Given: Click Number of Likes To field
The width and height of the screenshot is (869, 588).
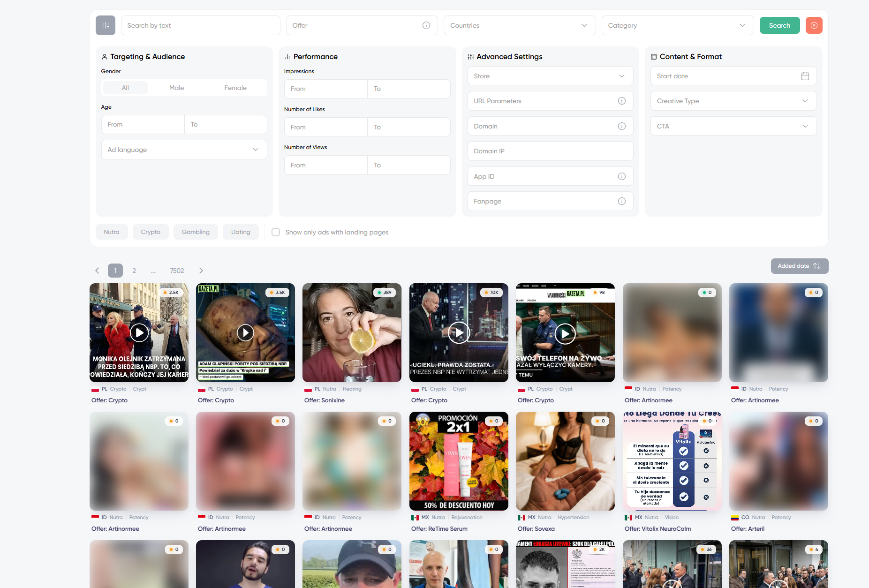Looking at the screenshot, I should click(409, 127).
